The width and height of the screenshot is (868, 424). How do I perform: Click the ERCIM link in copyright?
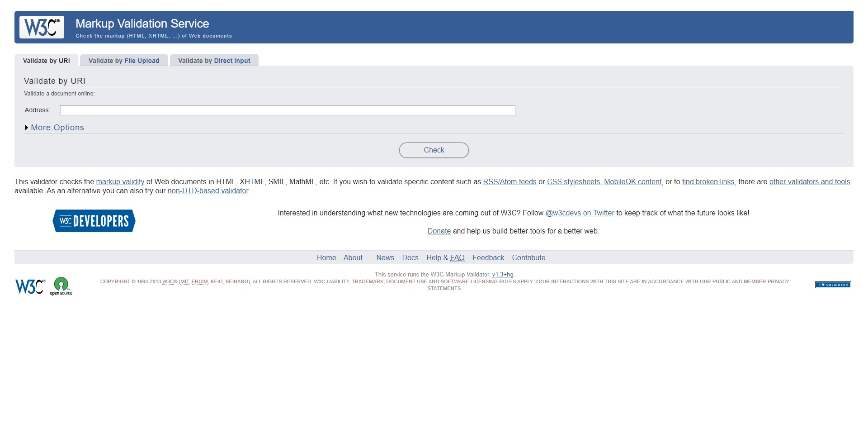click(x=199, y=282)
